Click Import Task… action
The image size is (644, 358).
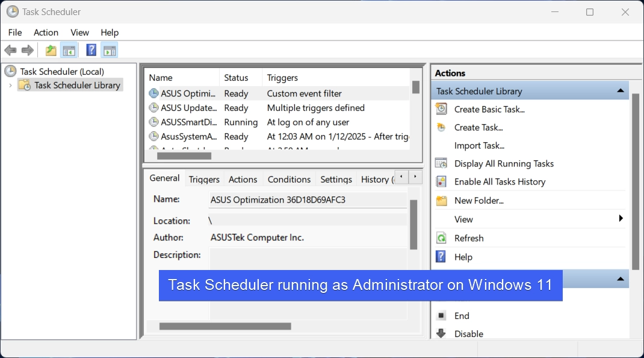479,146
